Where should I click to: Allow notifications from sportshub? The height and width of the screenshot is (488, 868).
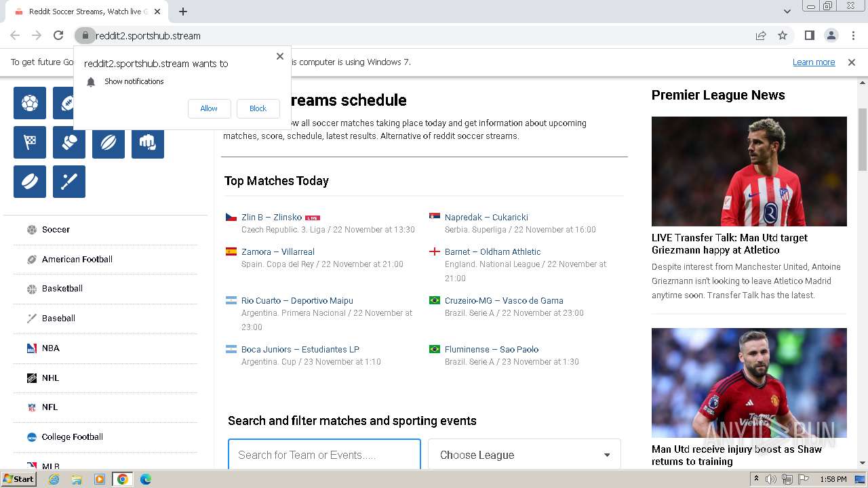(x=209, y=108)
